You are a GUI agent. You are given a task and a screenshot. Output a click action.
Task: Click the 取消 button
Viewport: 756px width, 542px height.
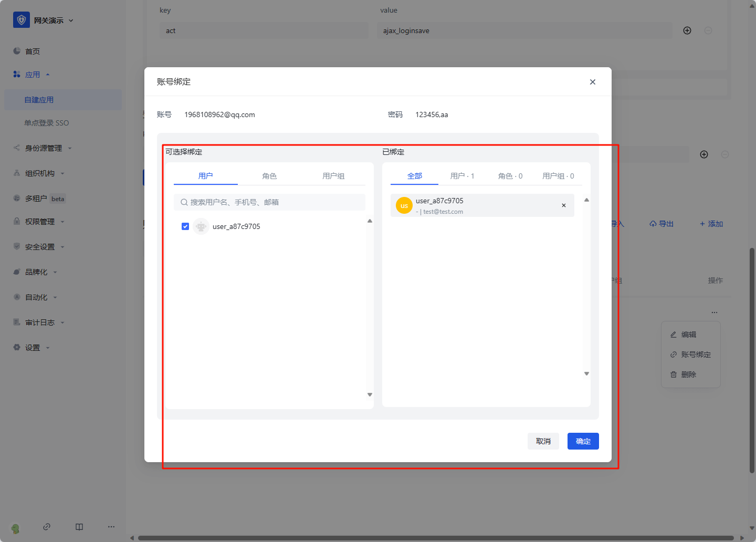pyautogui.click(x=543, y=441)
